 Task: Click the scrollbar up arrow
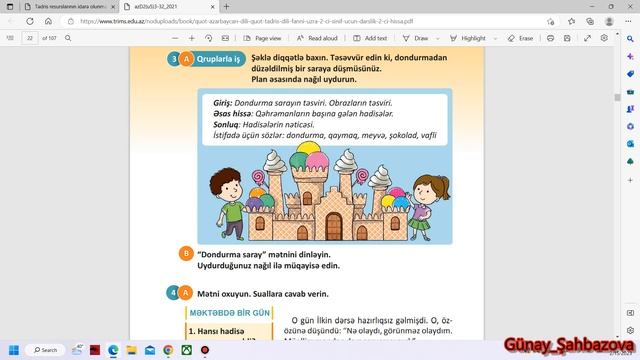click(617, 34)
